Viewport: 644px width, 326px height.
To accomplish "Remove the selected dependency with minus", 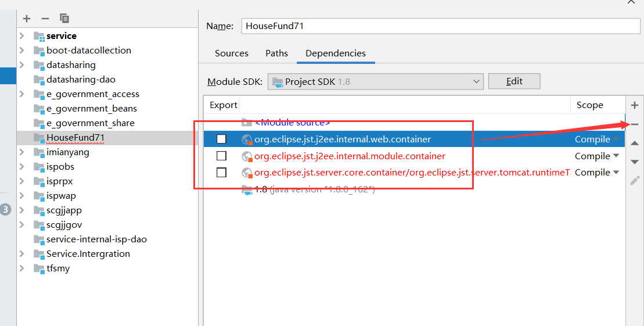I will (x=635, y=124).
